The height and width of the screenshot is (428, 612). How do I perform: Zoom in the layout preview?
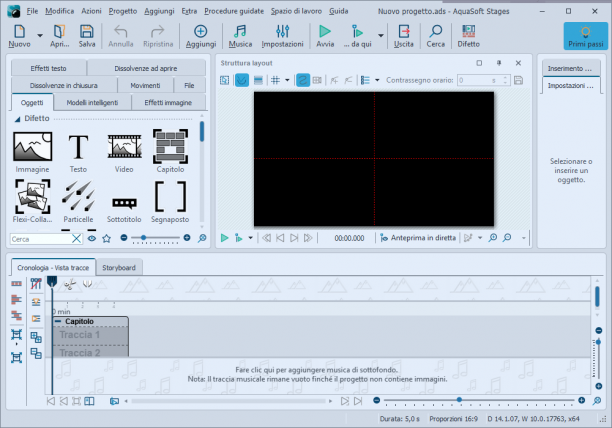493,238
